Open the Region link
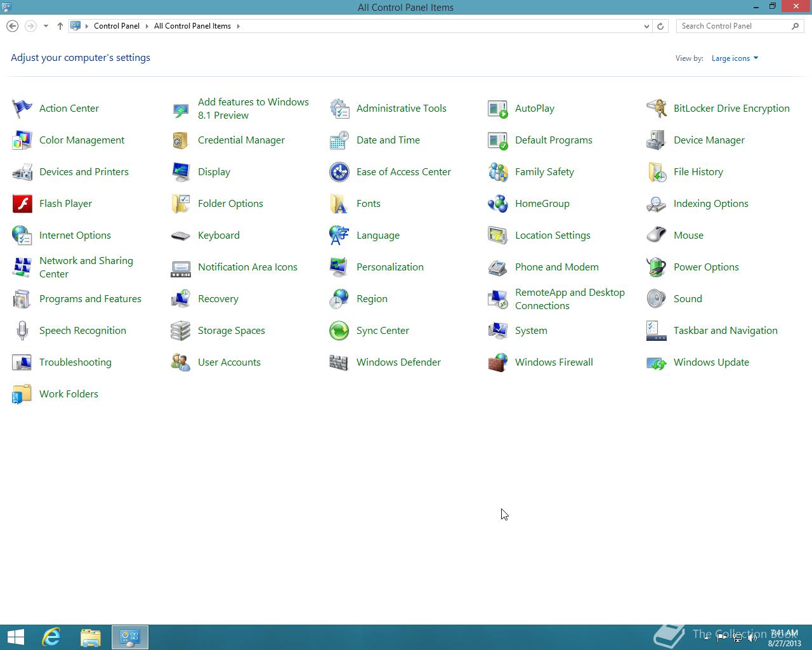The width and height of the screenshot is (812, 650). (372, 299)
